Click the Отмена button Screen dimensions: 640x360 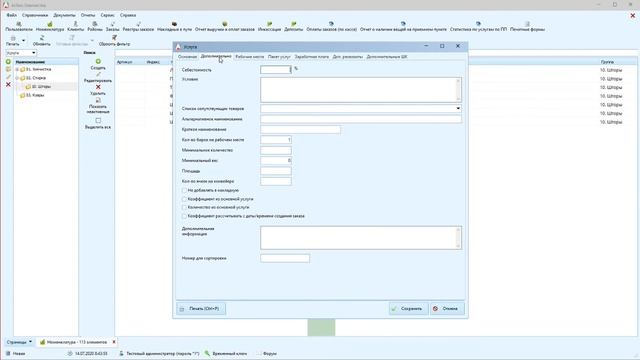click(447, 309)
